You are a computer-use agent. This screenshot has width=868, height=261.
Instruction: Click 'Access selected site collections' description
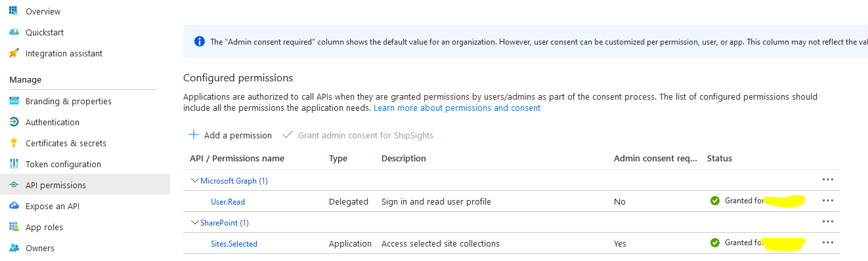pos(441,243)
